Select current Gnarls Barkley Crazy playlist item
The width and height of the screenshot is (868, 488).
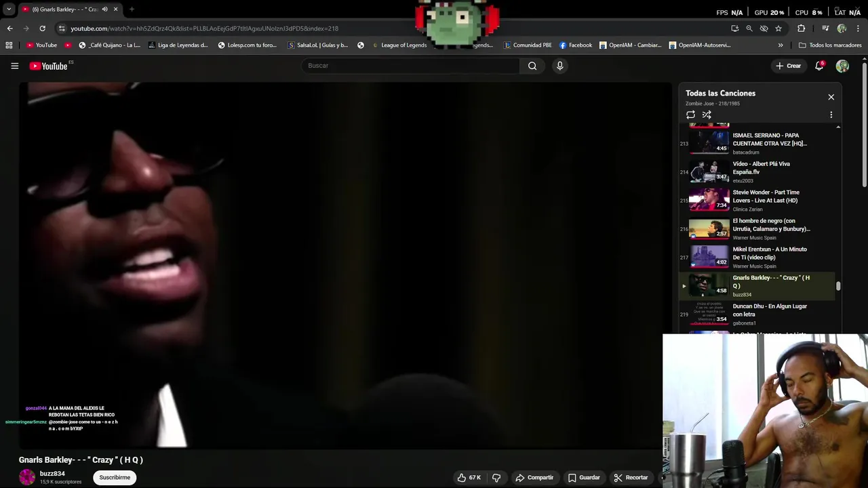(x=757, y=285)
